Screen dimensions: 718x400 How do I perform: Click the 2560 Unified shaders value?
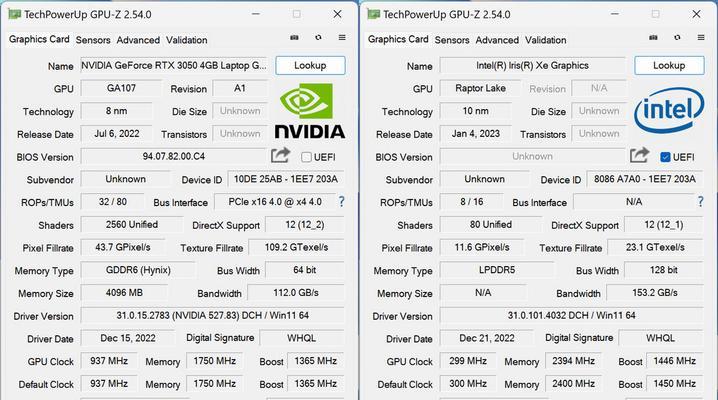131,224
